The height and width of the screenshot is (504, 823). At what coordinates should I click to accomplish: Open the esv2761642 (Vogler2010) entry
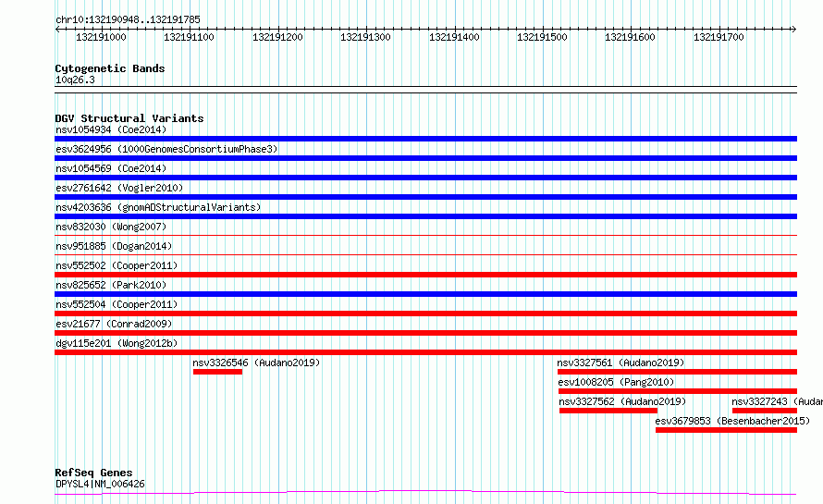(x=119, y=188)
